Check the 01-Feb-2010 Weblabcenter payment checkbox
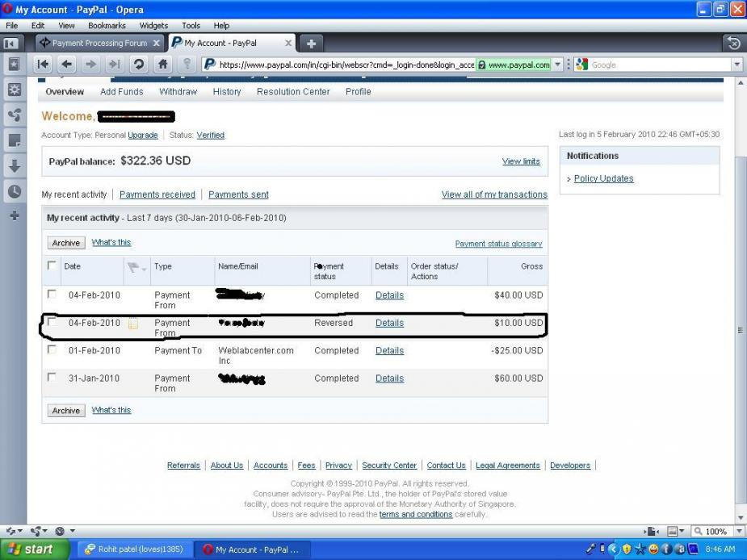This screenshot has width=747, height=560. (x=52, y=350)
